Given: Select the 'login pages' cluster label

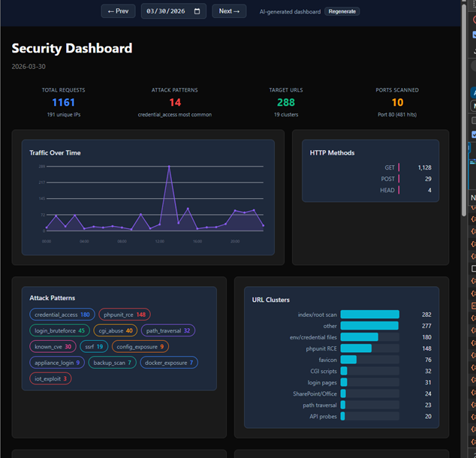Looking at the screenshot, I should 322,382.
